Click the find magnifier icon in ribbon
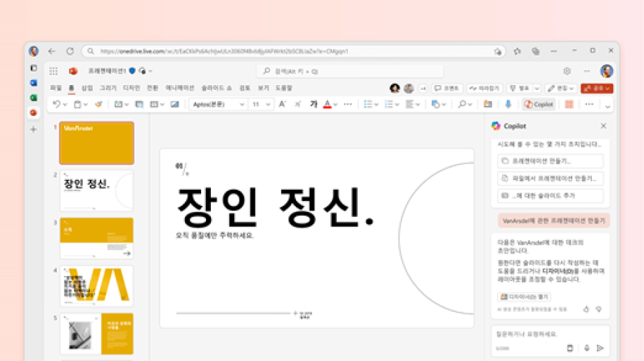The width and height of the screenshot is (644, 361). (462, 104)
